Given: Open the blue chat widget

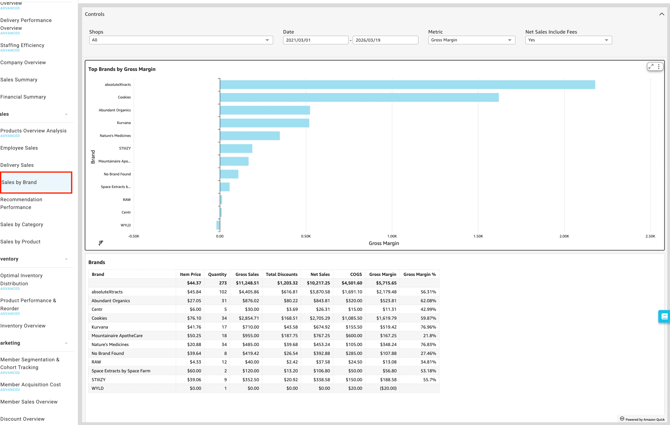Looking at the screenshot, I should tap(663, 317).
